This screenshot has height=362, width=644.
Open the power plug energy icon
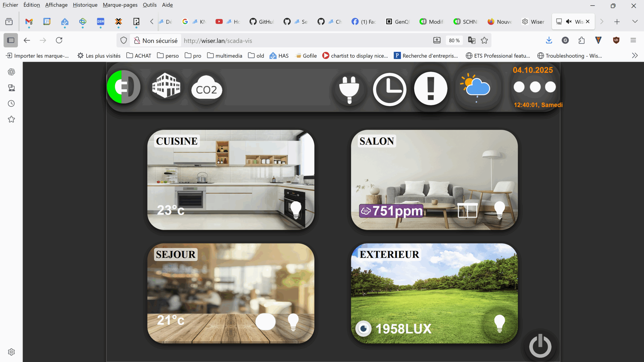coord(349,89)
